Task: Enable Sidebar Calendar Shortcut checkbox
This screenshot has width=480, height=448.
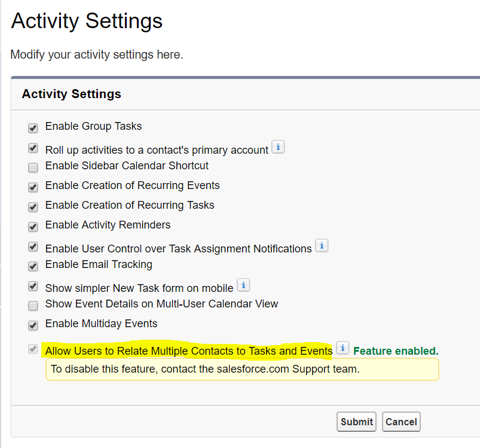Action: coord(33,167)
